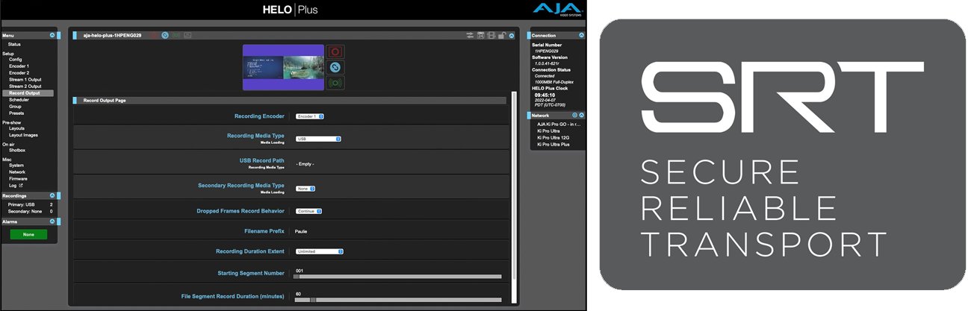Screen dimensions: 980x311
Task: Open the Group menu item
Action: 15,107
